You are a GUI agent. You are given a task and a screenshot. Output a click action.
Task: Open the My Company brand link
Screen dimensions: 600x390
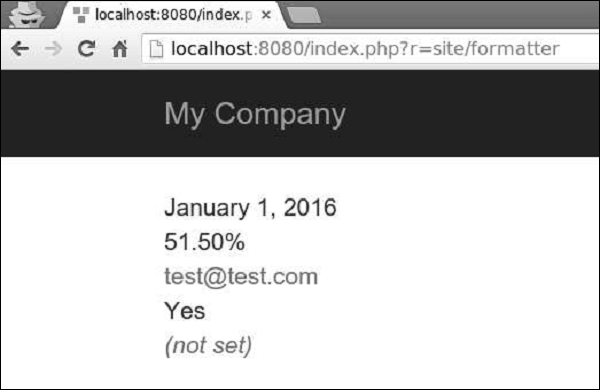255,114
